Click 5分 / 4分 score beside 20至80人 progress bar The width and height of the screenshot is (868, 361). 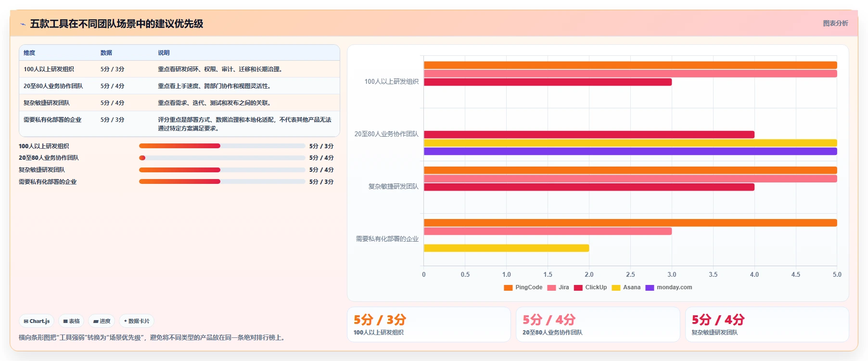pos(321,158)
